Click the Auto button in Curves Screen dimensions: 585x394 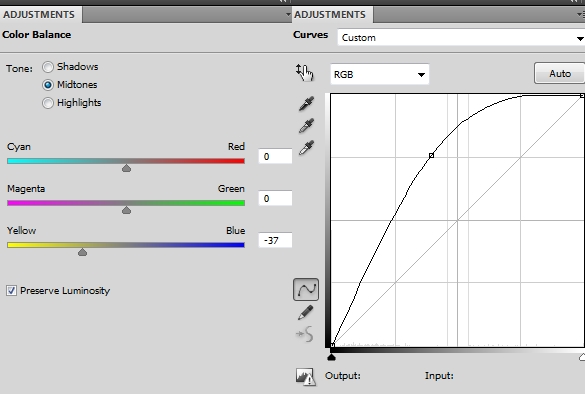pyautogui.click(x=560, y=74)
